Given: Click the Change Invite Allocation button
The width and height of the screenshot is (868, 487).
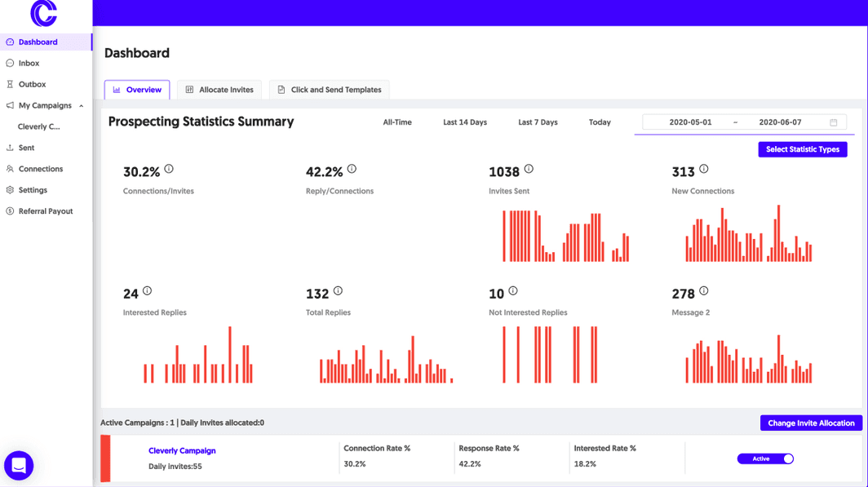Looking at the screenshot, I should point(811,423).
